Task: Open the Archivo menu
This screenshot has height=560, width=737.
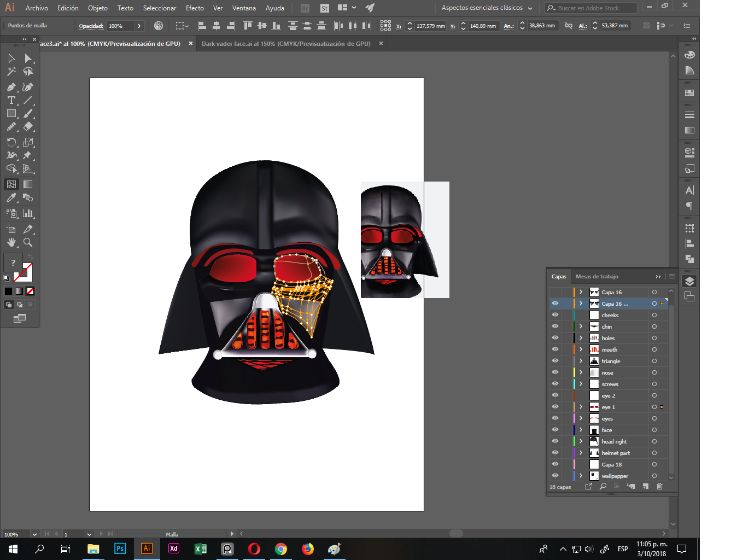Action: tap(37, 8)
